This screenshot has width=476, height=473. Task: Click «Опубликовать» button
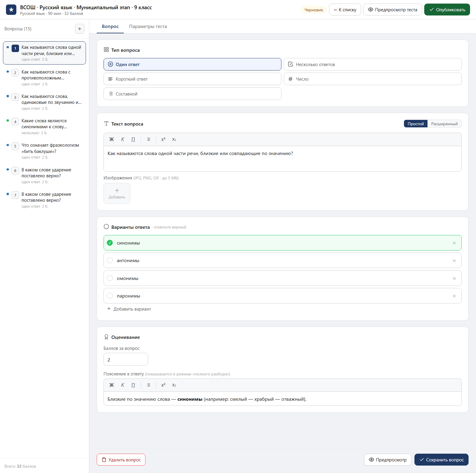pos(447,10)
